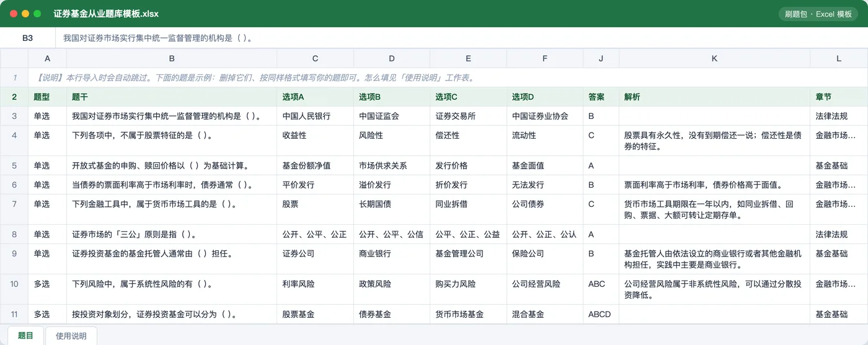The image size is (868, 345).
Task: Click the 无法发行 cell
Action: pyautogui.click(x=545, y=185)
